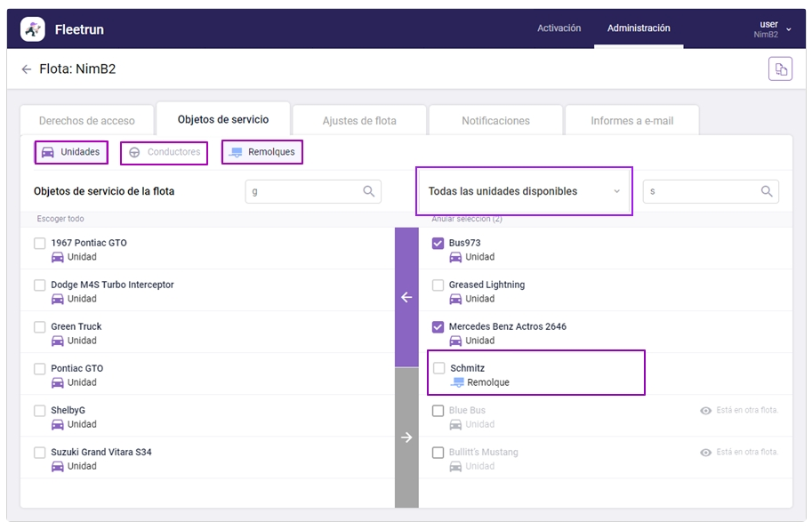Click the Escoger todo link

60,219
